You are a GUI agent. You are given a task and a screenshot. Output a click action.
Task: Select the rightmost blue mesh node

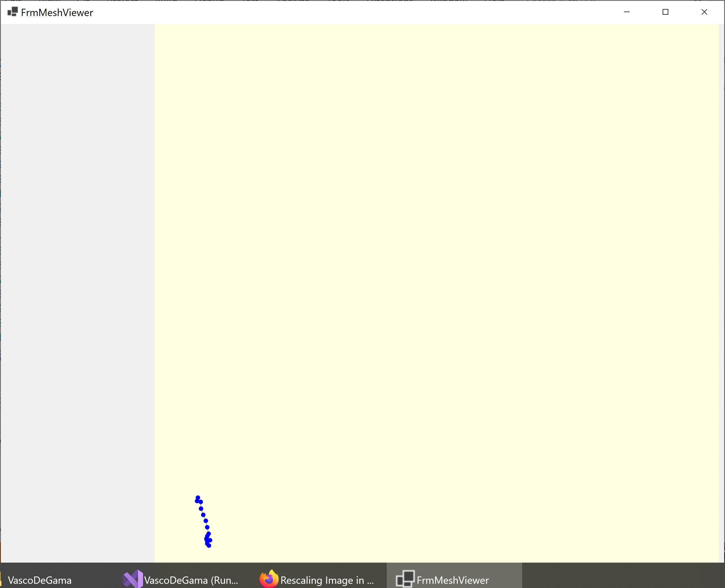coord(210,540)
